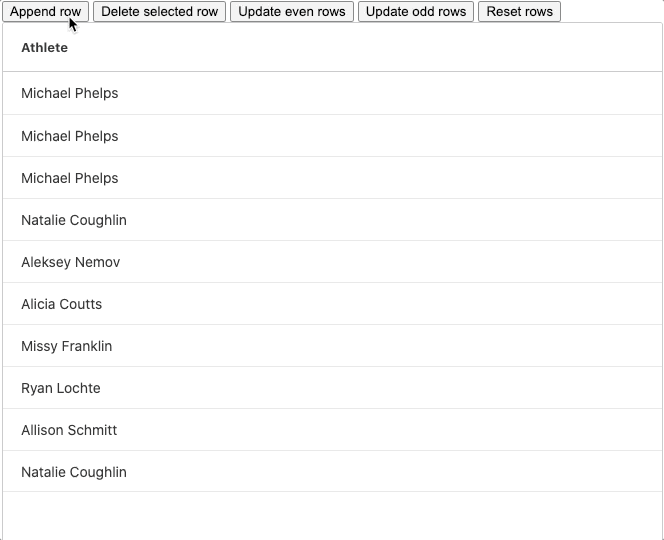Select the Ryan Lochte row

(332, 388)
